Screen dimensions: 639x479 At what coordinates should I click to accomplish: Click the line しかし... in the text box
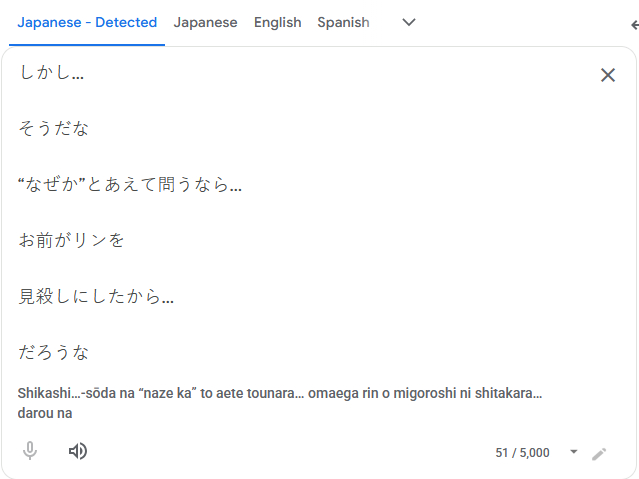pos(51,73)
